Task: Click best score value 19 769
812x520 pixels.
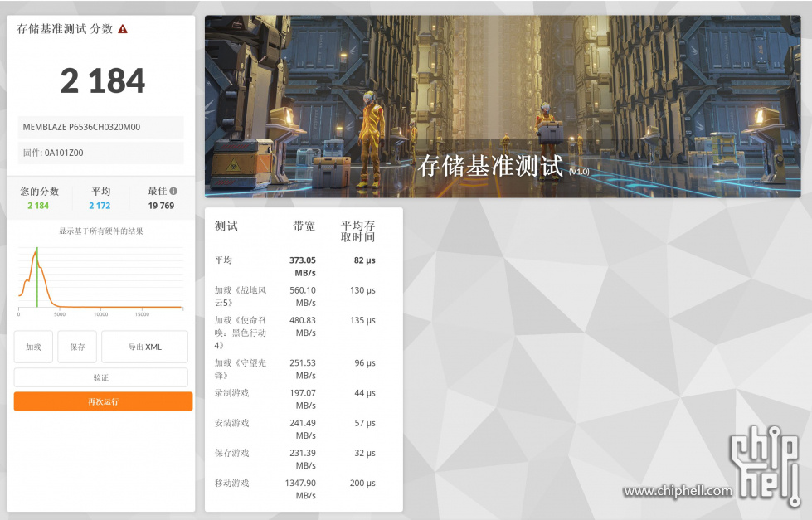Action: [161, 206]
